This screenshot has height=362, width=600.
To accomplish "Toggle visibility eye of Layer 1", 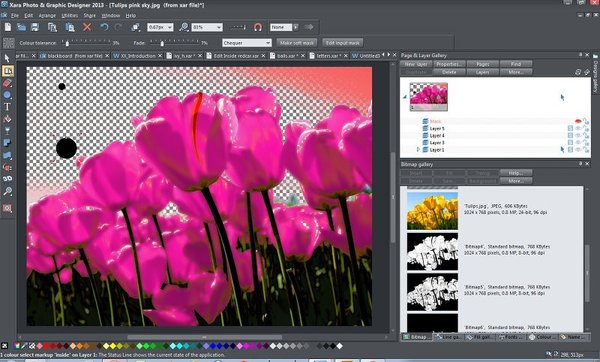I will (578, 150).
